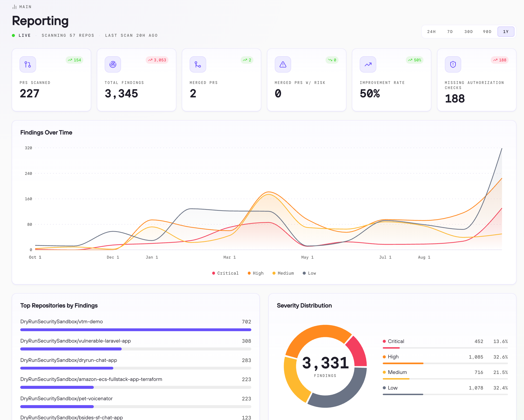
Task: Click the vulnerable-laravel-app findings progress bar
Action: click(136, 349)
